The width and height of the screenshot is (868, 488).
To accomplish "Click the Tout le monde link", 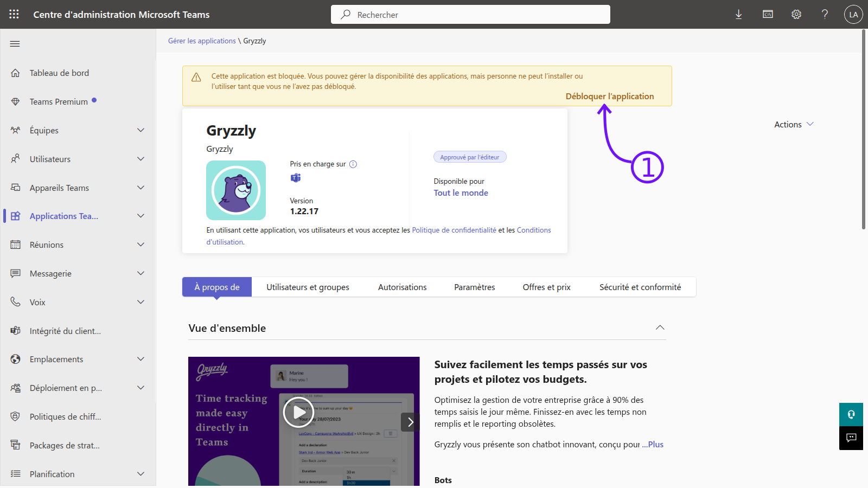I will (461, 192).
